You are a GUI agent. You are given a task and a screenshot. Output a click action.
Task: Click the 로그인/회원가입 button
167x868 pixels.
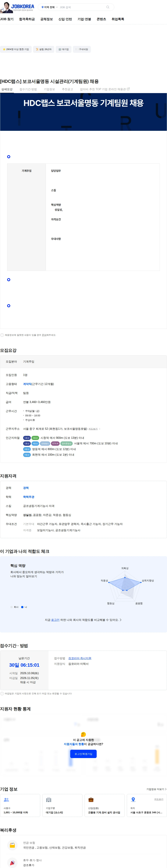point(83,754)
